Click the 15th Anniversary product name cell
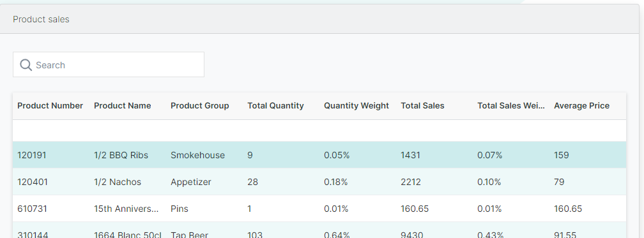Image resolution: width=644 pixels, height=238 pixels. coord(126,209)
